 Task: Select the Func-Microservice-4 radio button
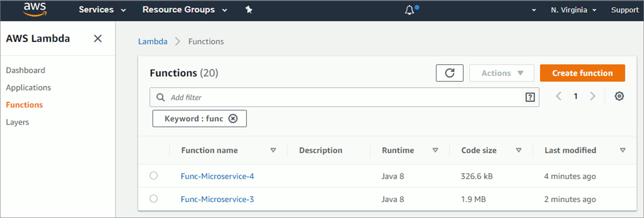(153, 176)
